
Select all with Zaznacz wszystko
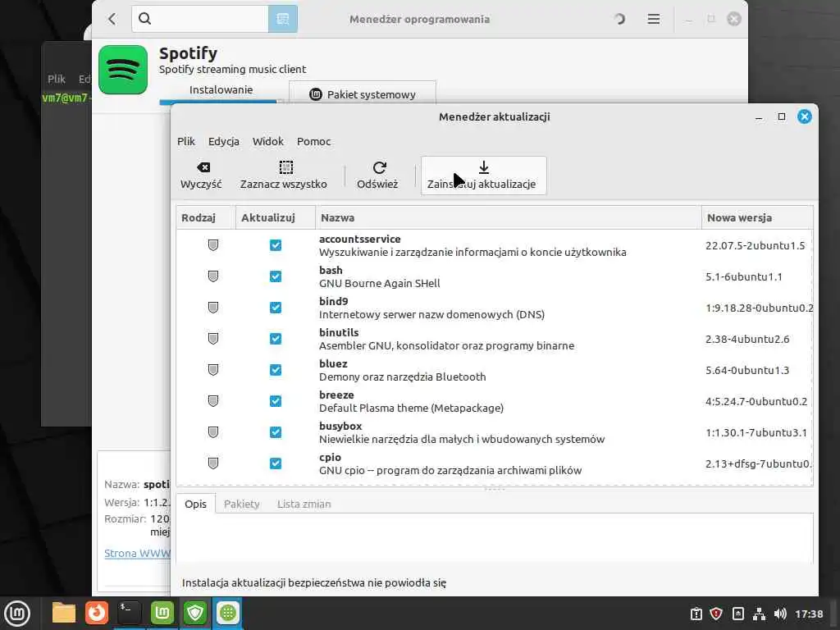tap(283, 176)
